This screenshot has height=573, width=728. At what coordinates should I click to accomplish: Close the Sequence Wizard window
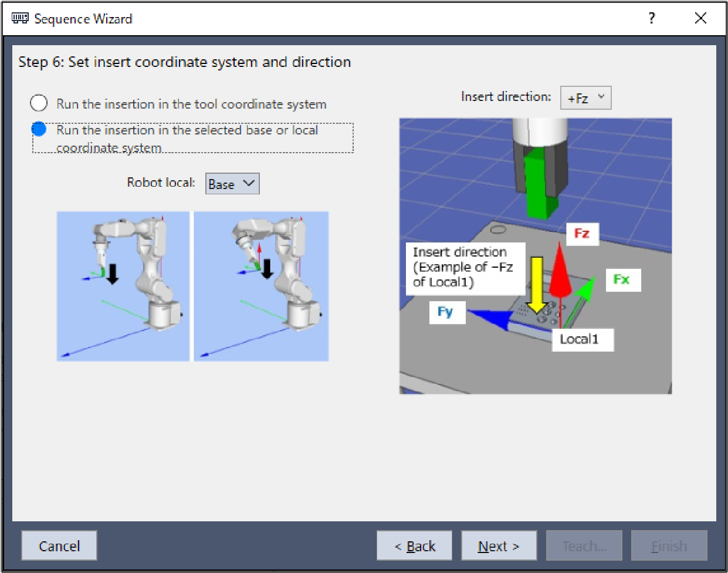coord(700,19)
